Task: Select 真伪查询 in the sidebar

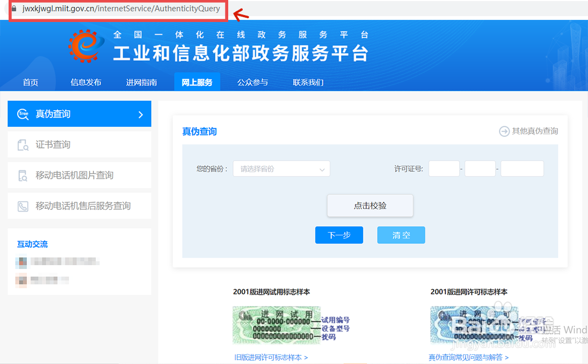Action: pyautogui.click(x=79, y=114)
